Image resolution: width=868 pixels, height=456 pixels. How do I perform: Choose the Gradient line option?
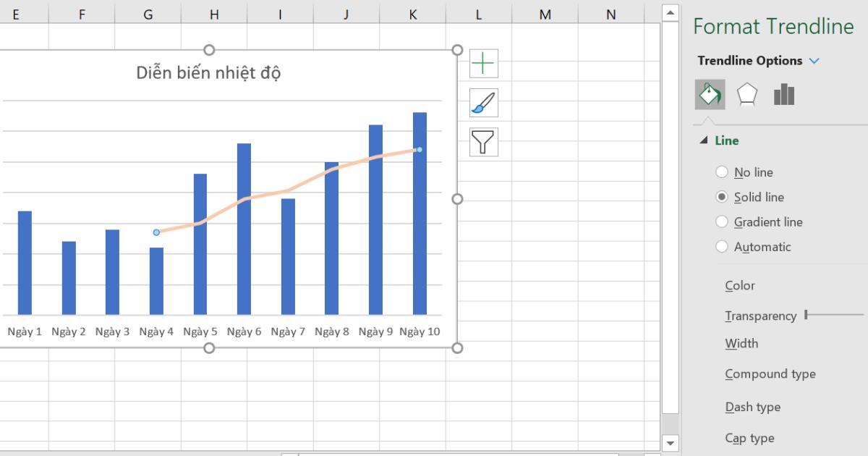721,221
